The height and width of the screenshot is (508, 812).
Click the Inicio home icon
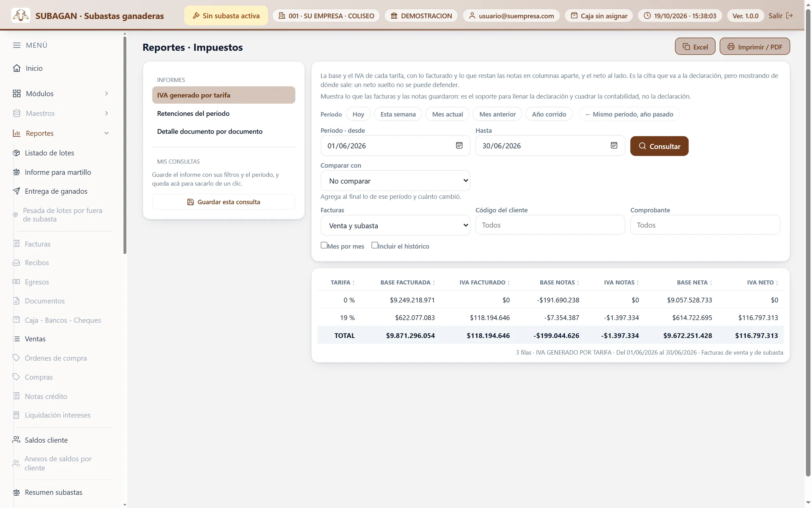coord(17,68)
